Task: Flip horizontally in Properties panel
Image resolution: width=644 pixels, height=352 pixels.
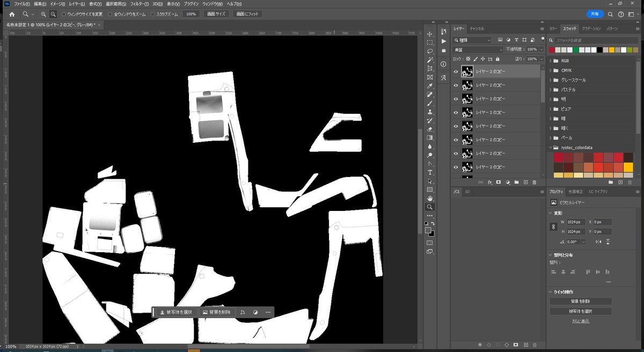Action: pos(599,242)
